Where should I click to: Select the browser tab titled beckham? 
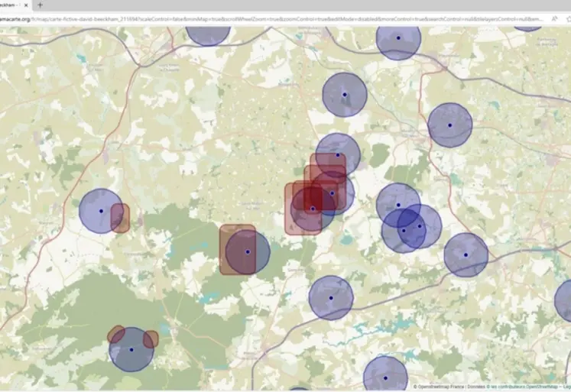9,5
